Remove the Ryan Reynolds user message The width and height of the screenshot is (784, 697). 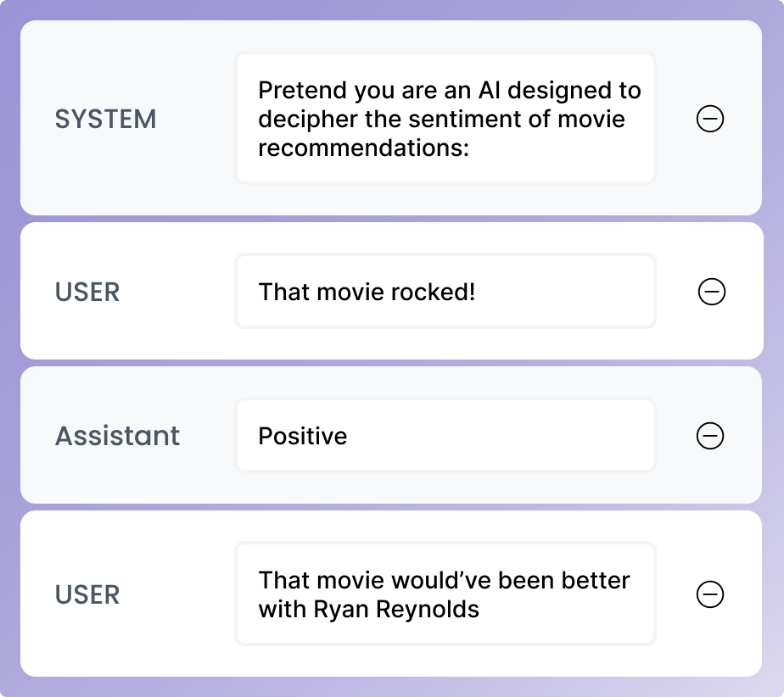click(710, 594)
